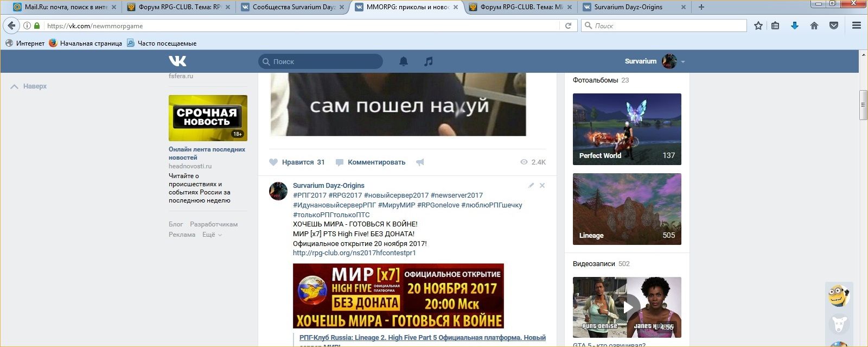
Task: Click Комментировать under the post
Action: 371,162
